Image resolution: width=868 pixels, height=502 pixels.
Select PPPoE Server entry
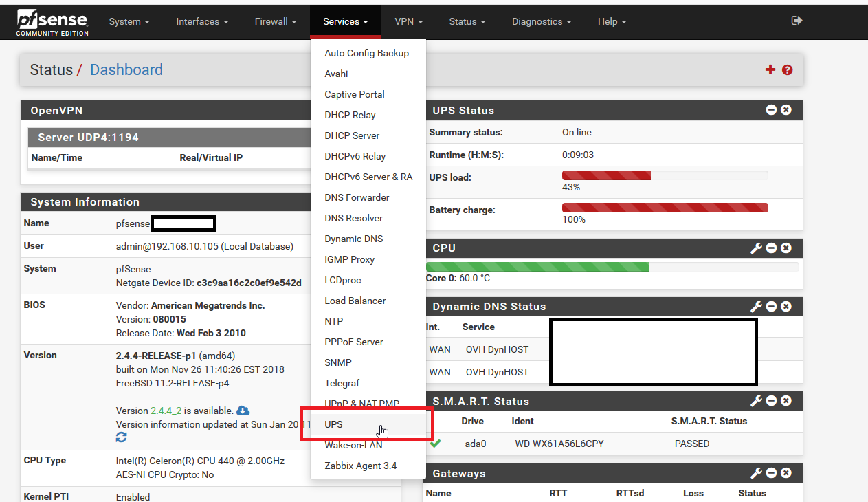click(368, 342)
